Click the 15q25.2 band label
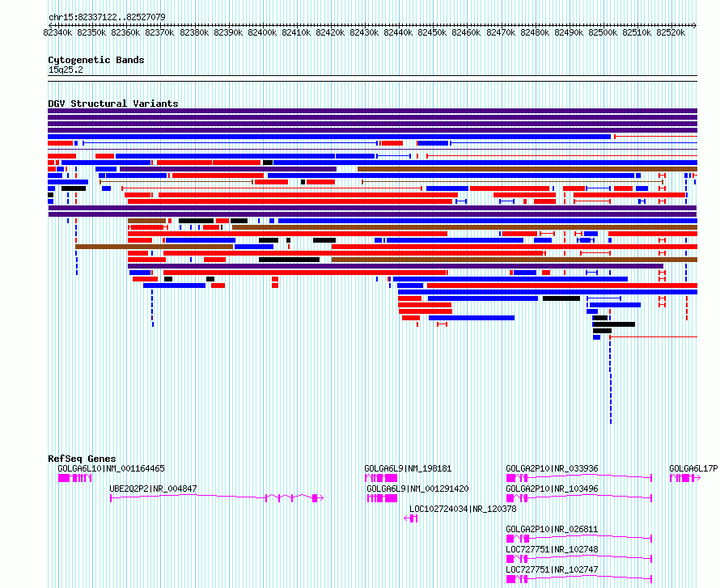The image size is (720, 588). click(66, 70)
